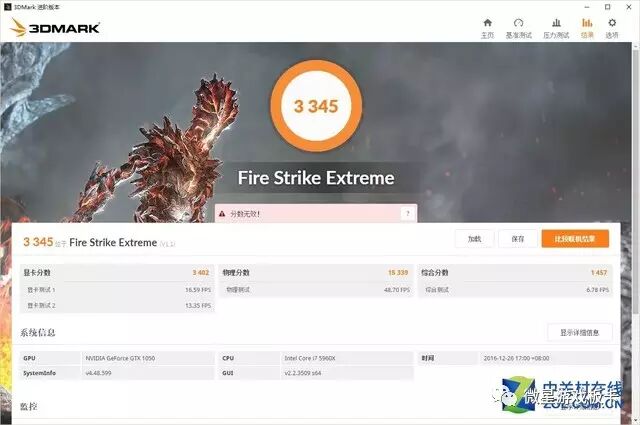Image resolution: width=640 pixels, height=425 pixels.
Task: Select GPU value NVIDIA GeForce GTX 1050
Action: [120, 358]
